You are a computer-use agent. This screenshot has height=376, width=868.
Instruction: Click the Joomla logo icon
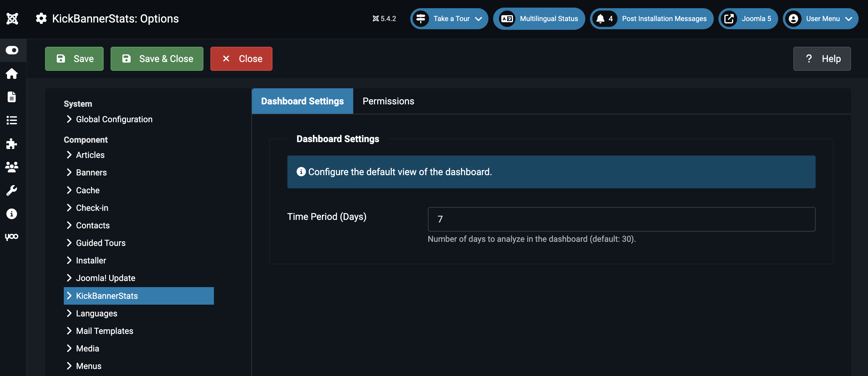[x=12, y=18]
